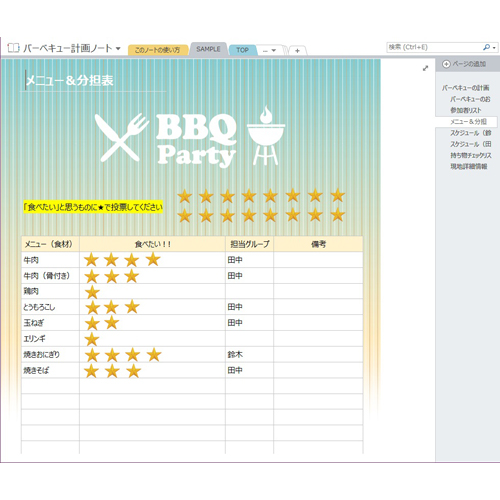The width and height of the screenshot is (500, 500).
Task: Click the knife and fork icon in the banner
Action: point(121,137)
